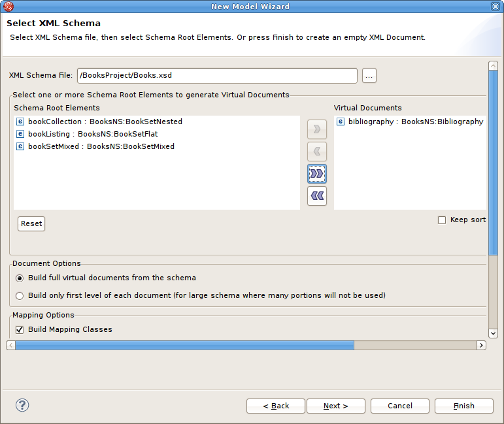Image resolution: width=504 pixels, height=424 pixels.
Task: Click the single left arrow remove button
Action: tap(316, 152)
